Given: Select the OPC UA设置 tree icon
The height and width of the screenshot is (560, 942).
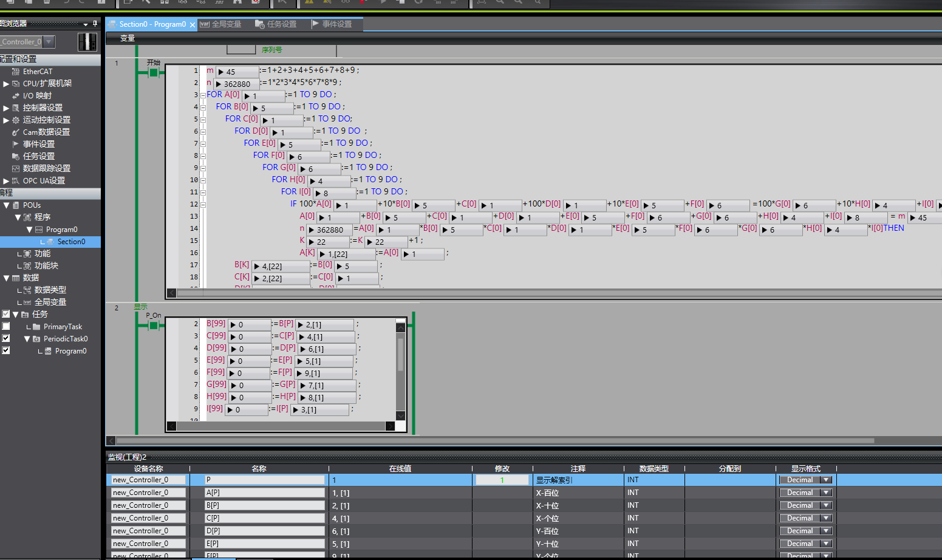Looking at the screenshot, I should 16,181.
